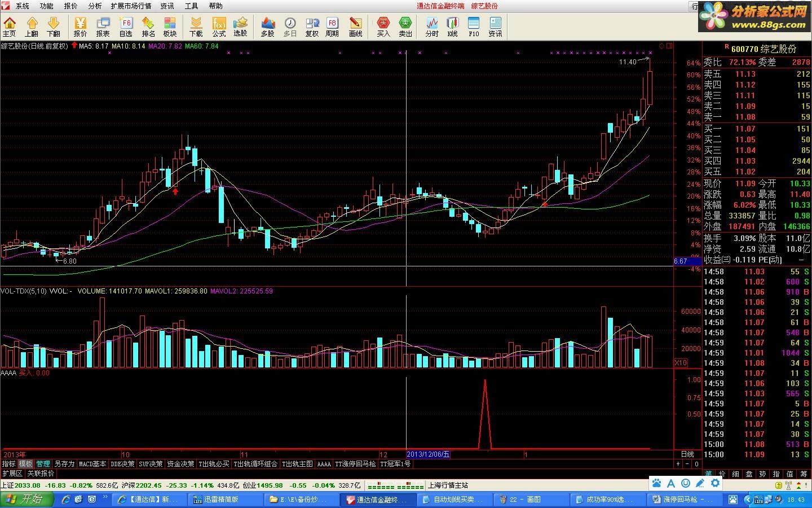Select the 资金决策 indicator tab
The width and height of the screenshot is (812, 508).
coord(180,463)
